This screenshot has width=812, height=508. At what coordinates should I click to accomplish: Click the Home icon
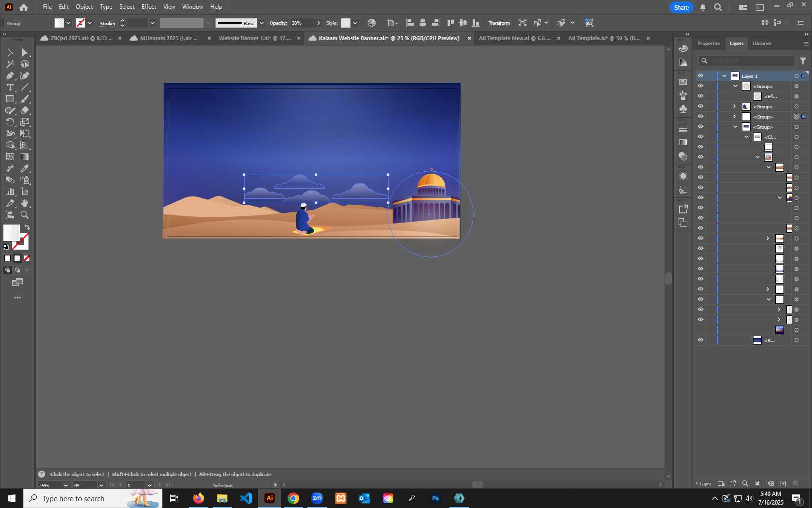(x=24, y=7)
